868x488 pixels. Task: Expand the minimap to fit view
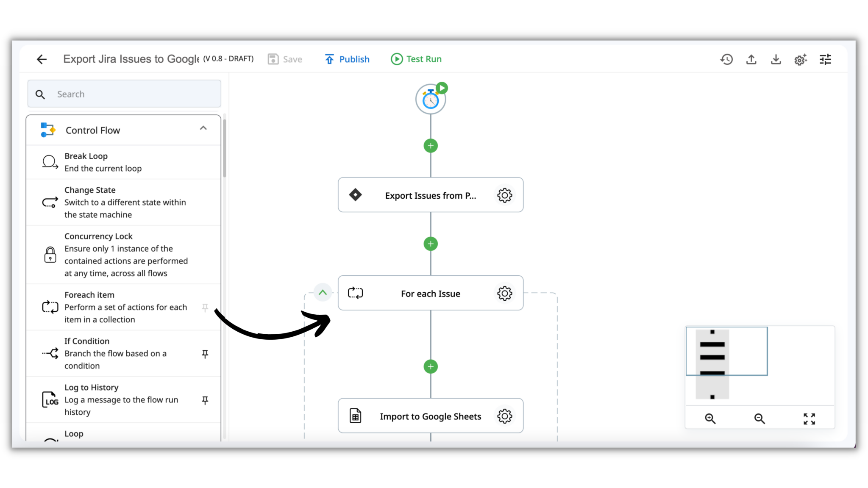pos(810,419)
